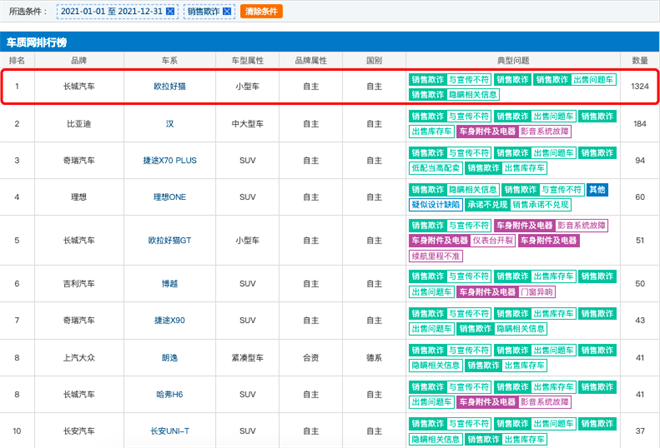Click 隐瞒相关信息 tag in 欧拉好猫 row
Image resolution: width=660 pixels, height=448 pixels.
pyautogui.click(x=473, y=95)
